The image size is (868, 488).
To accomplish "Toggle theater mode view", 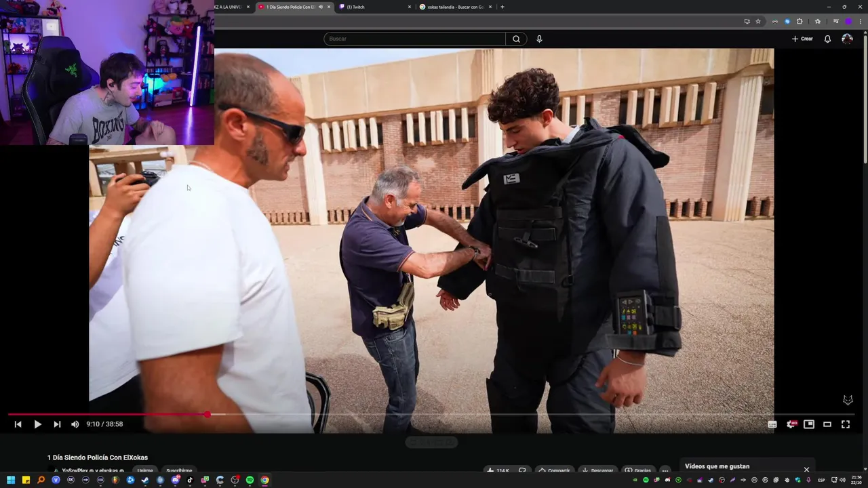I will [x=827, y=424].
